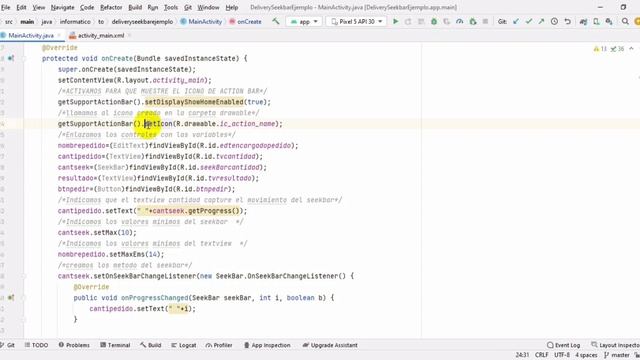
Task: Click Attach Debugger to Android Process icon
Action: click(473, 21)
